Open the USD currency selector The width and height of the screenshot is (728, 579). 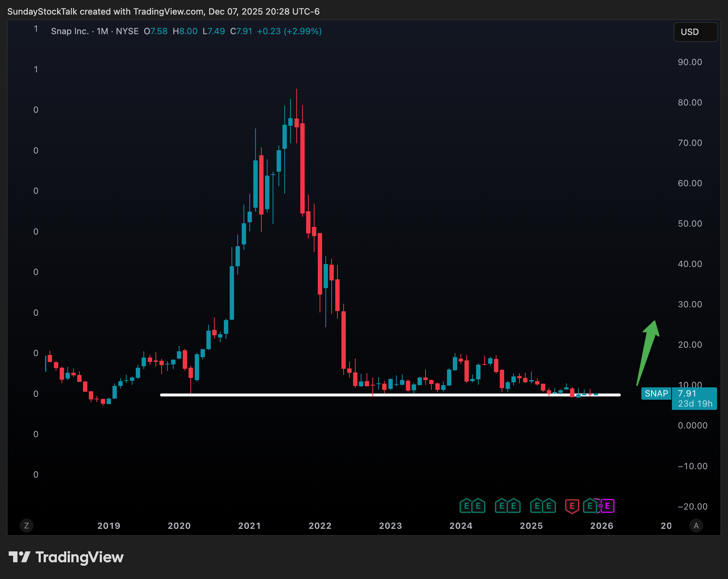(695, 32)
